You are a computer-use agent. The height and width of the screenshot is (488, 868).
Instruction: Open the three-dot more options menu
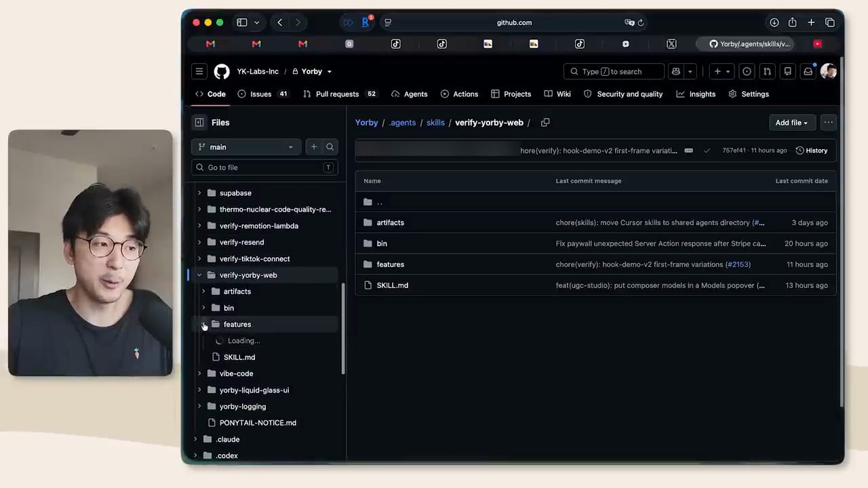click(x=828, y=123)
